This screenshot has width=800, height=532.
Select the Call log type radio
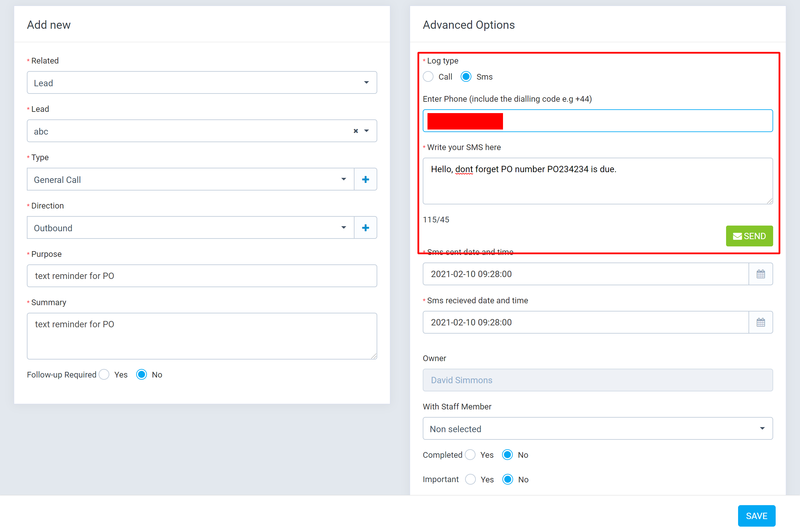[428, 77]
